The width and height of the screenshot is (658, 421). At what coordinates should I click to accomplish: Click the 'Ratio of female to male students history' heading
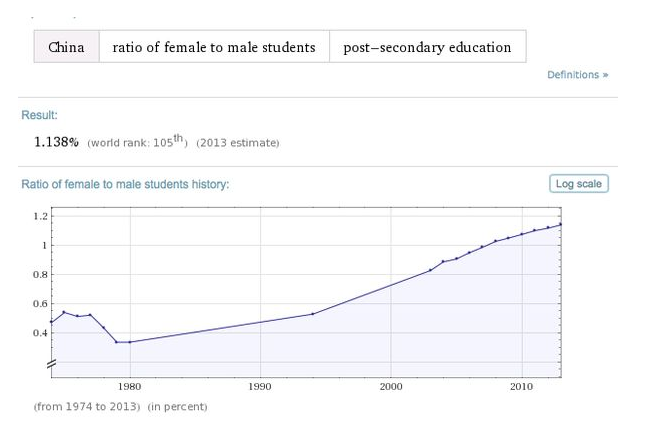click(125, 185)
